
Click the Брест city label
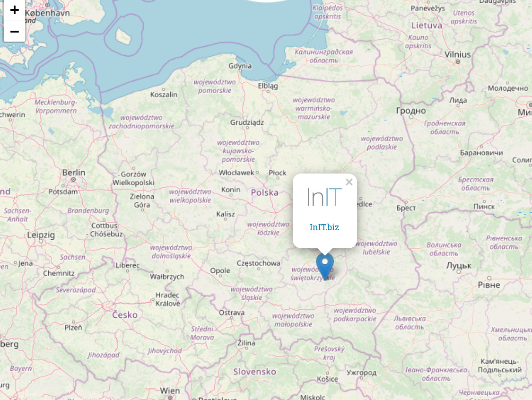point(406,208)
